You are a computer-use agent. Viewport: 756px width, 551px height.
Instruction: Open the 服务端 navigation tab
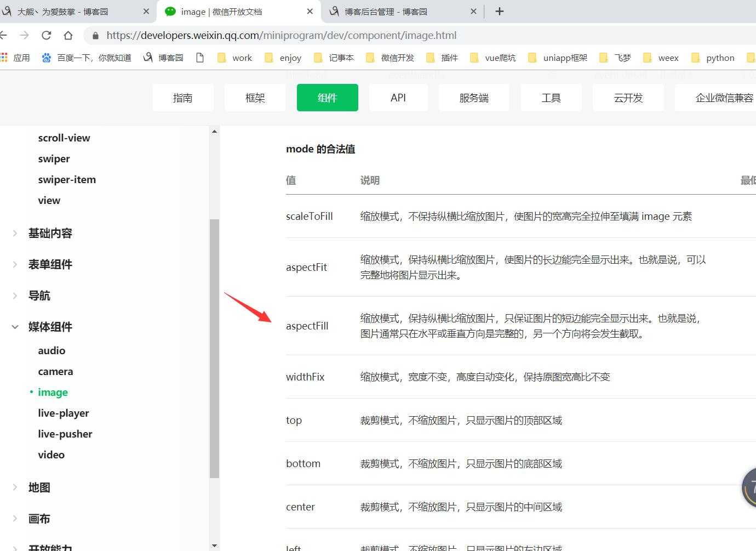point(474,98)
